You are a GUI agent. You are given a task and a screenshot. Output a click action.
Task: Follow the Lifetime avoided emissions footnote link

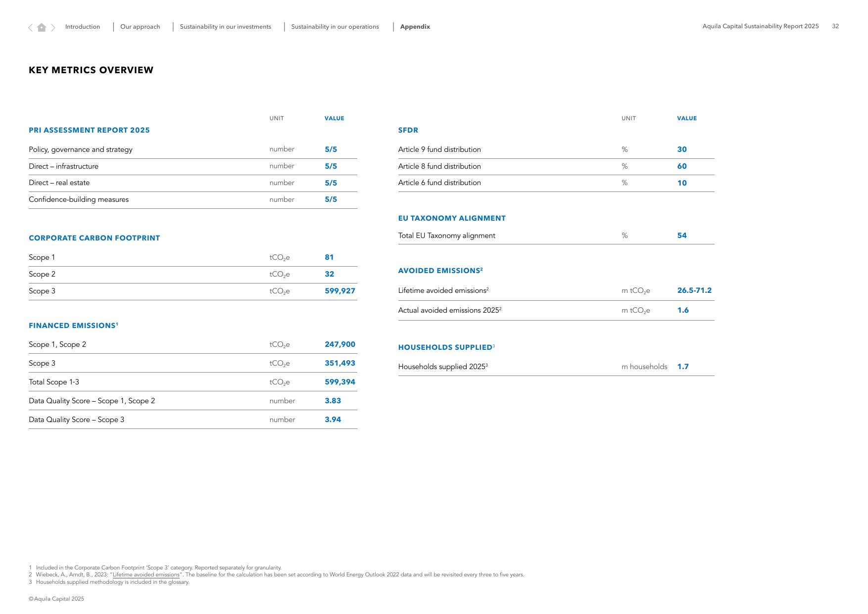pos(146,575)
